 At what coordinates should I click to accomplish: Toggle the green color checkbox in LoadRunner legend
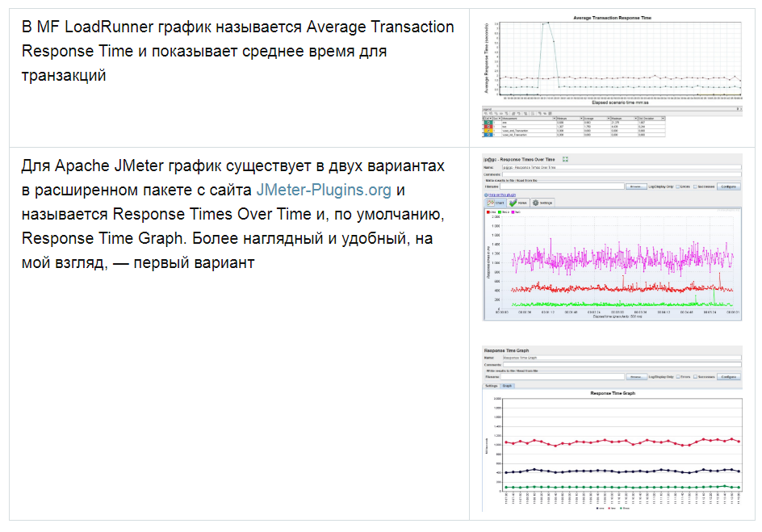(488, 123)
